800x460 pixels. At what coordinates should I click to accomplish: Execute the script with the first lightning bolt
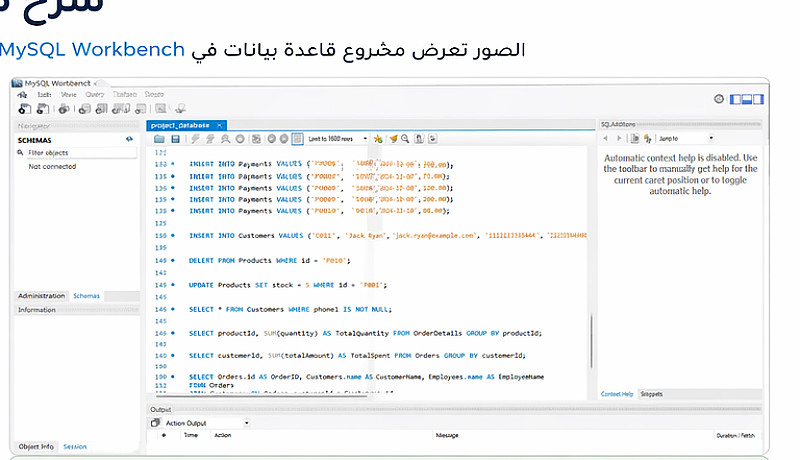(x=195, y=139)
